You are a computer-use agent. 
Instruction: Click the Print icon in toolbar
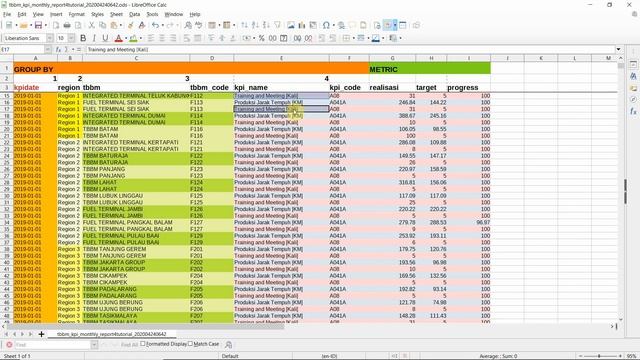(x=67, y=25)
